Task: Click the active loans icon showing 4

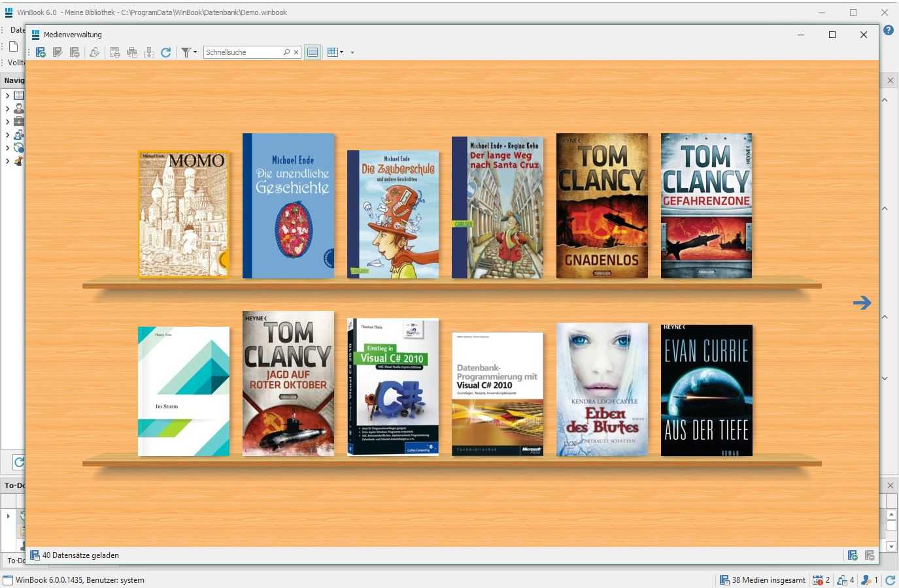Action: pyautogui.click(x=843, y=580)
